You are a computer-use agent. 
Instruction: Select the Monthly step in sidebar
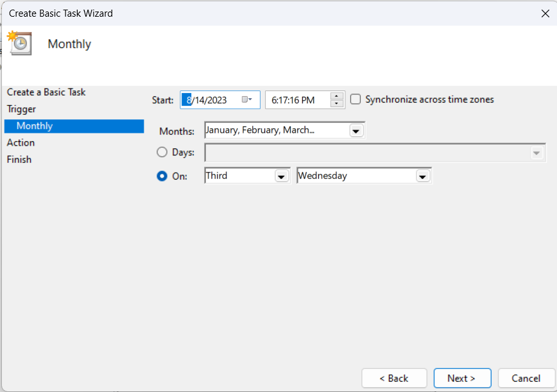coord(74,126)
